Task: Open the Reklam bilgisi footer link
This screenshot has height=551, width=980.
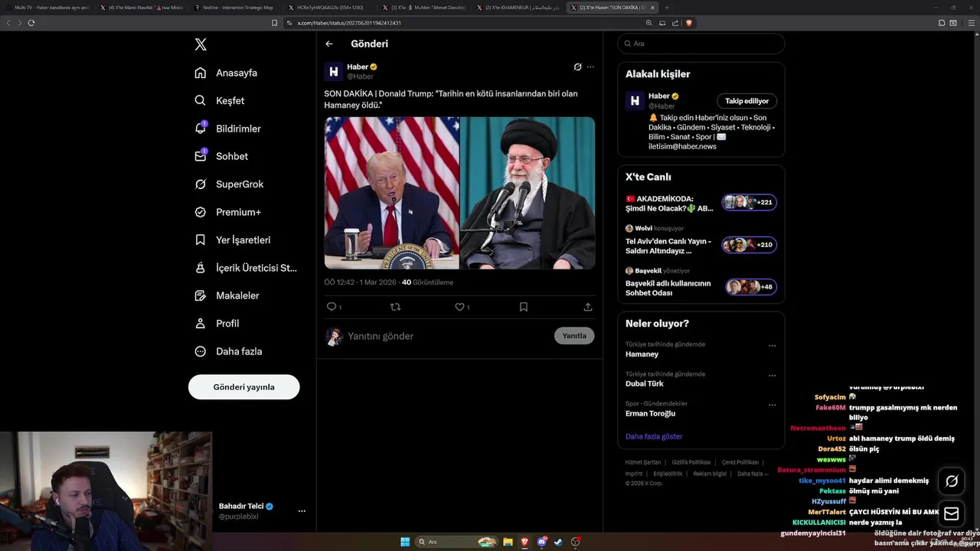Action: (x=710, y=474)
